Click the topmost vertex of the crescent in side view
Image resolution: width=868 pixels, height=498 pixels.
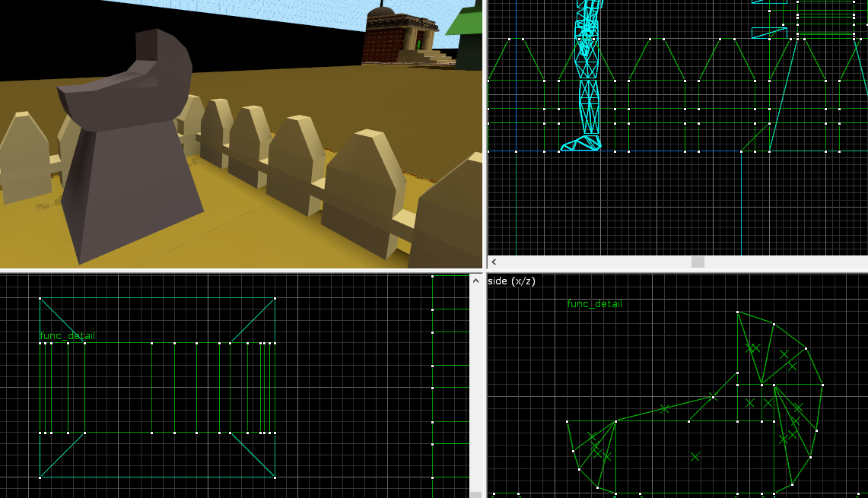(x=737, y=312)
